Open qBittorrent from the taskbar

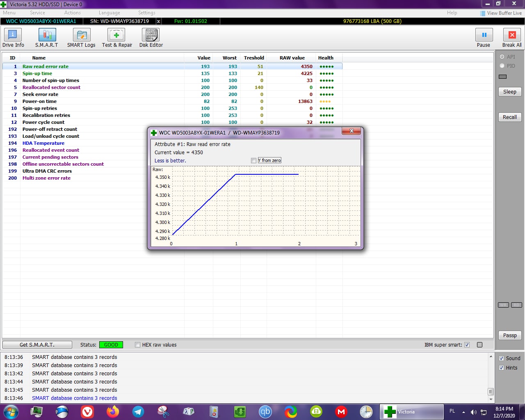pyautogui.click(x=265, y=411)
